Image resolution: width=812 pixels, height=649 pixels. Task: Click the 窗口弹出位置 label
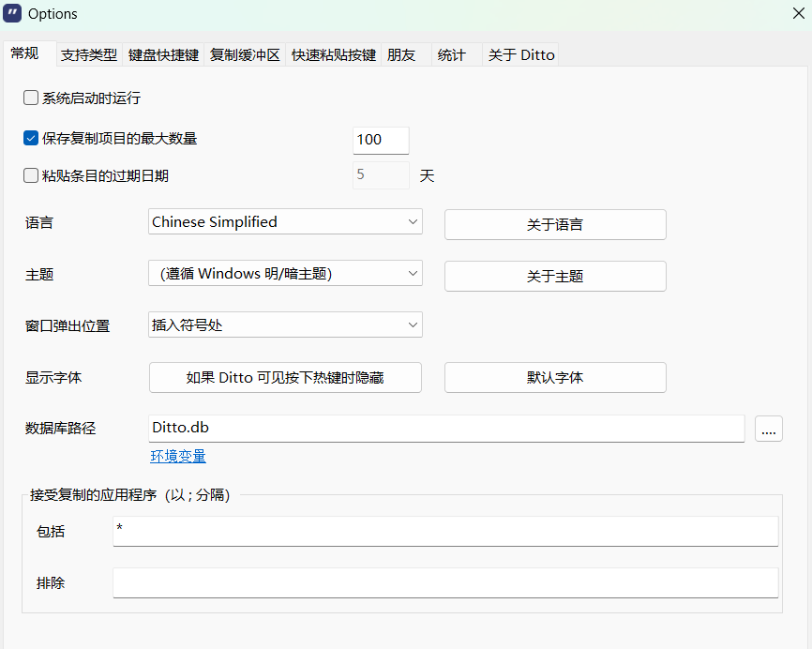click(x=68, y=325)
